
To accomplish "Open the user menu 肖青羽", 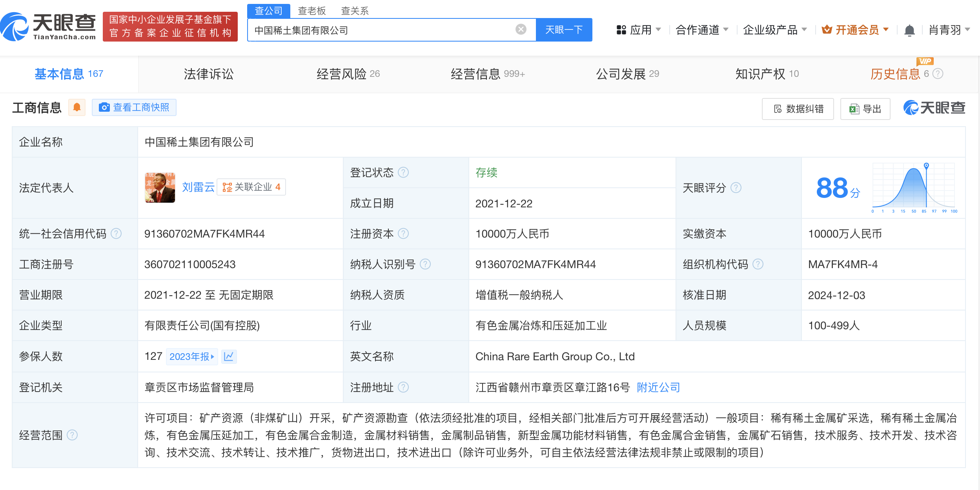I will [949, 30].
